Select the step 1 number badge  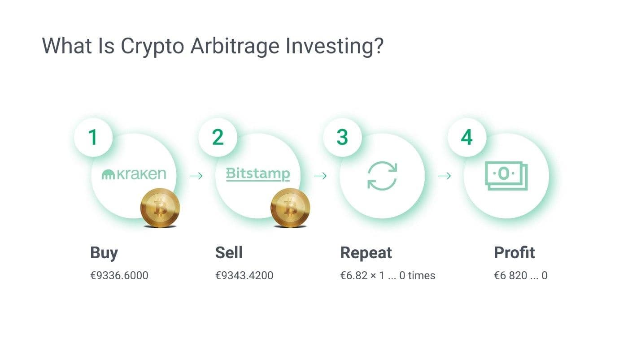pos(93,136)
